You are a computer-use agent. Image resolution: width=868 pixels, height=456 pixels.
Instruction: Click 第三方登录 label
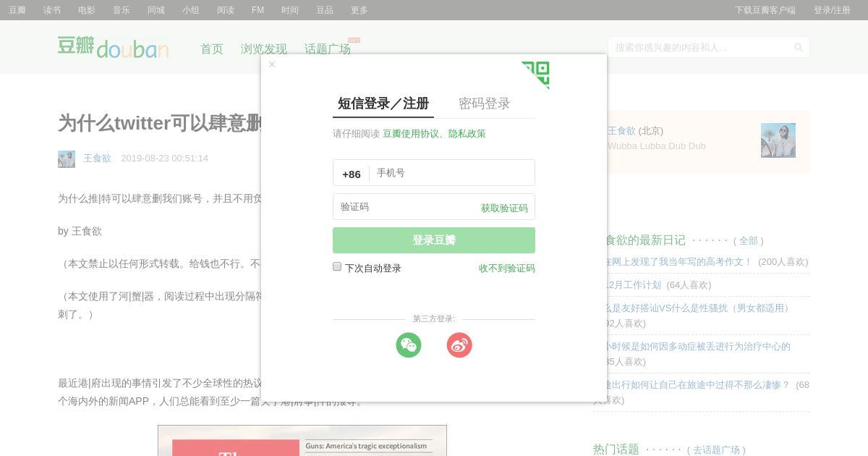pyautogui.click(x=434, y=319)
